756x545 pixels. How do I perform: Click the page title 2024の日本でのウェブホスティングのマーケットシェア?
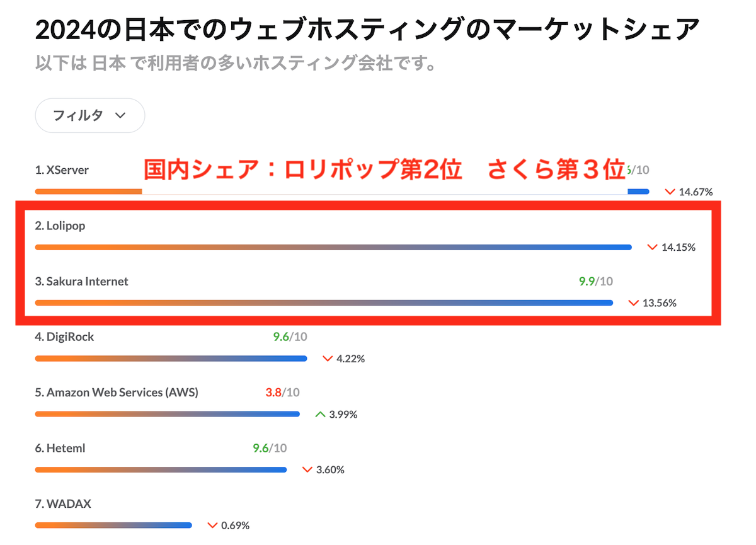click(x=367, y=28)
